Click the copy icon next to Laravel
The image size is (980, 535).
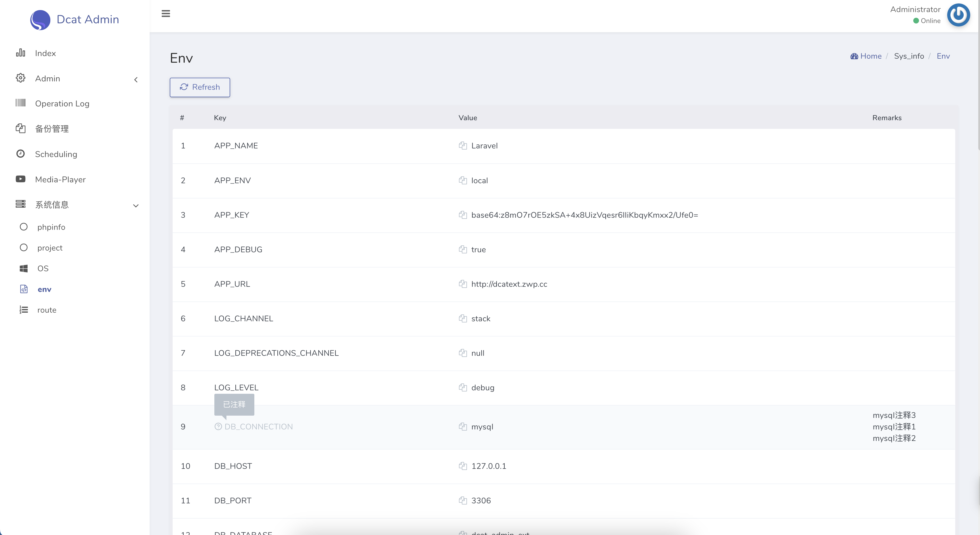click(x=463, y=146)
